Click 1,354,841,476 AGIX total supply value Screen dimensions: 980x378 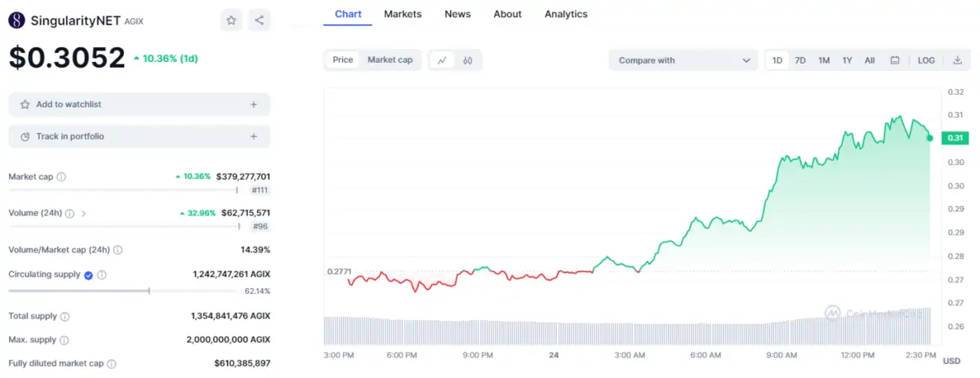pyautogui.click(x=230, y=316)
